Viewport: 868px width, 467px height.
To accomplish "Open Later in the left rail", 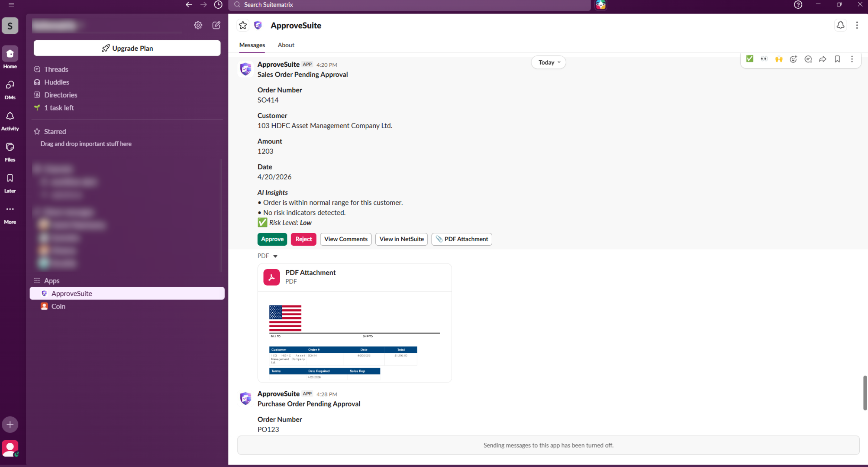I will pos(10,183).
